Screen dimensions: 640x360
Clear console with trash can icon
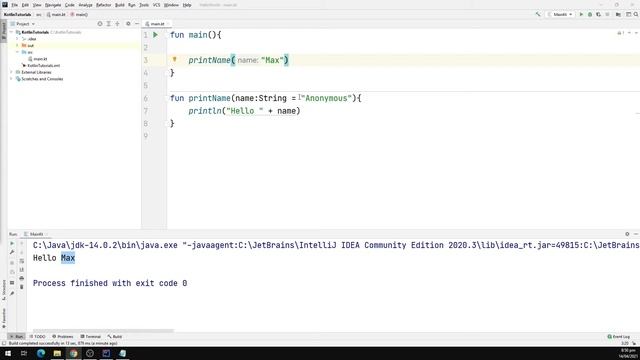pos(22,287)
